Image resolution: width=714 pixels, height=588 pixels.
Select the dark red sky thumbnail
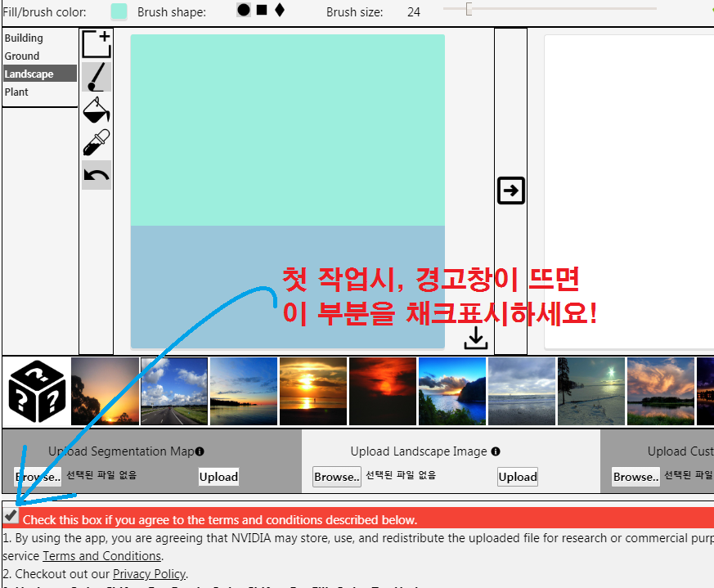click(383, 391)
